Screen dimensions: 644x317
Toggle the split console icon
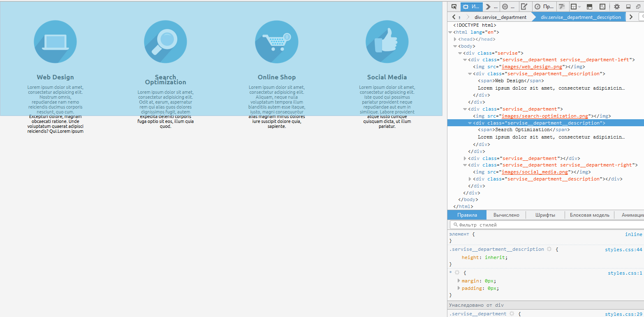pos(589,7)
